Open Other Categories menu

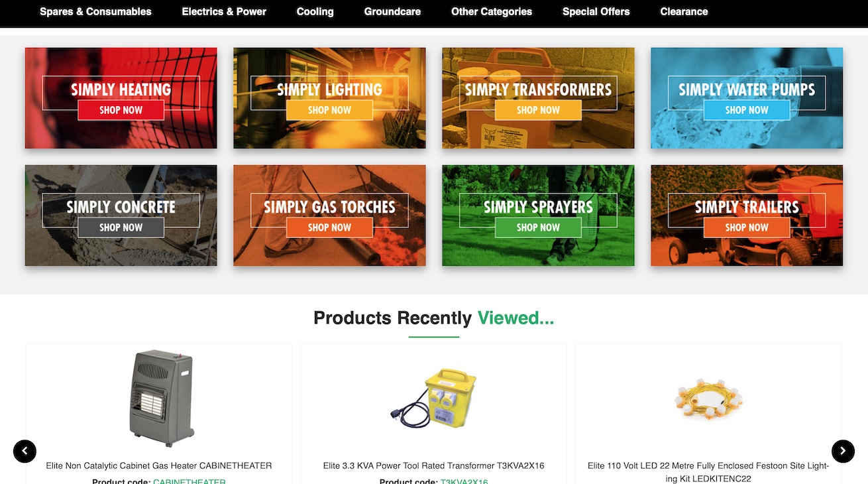[492, 11]
